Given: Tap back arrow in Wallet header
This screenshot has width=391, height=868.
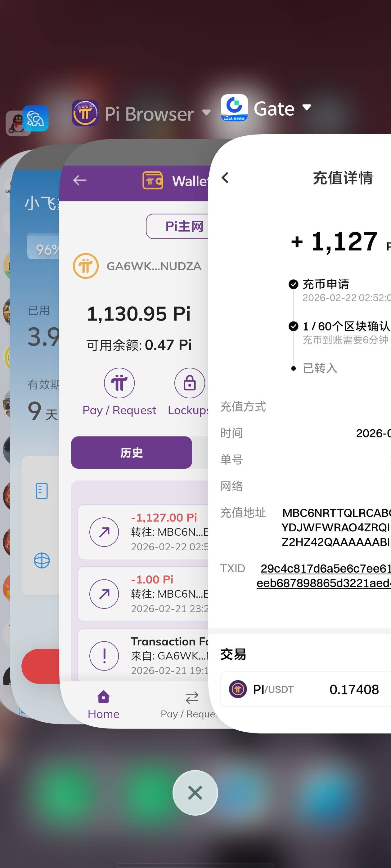Looking at the screenshot, I should click(80, 180).
